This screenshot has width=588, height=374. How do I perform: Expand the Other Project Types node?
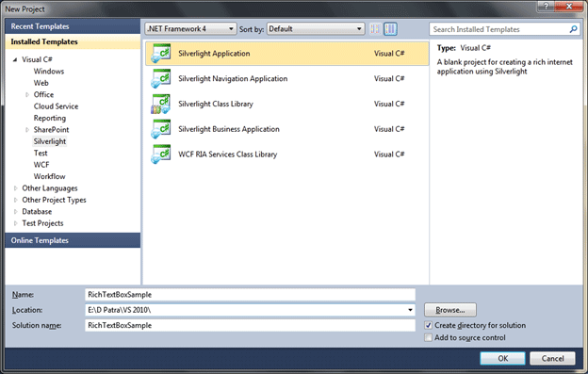pos(15,200)
